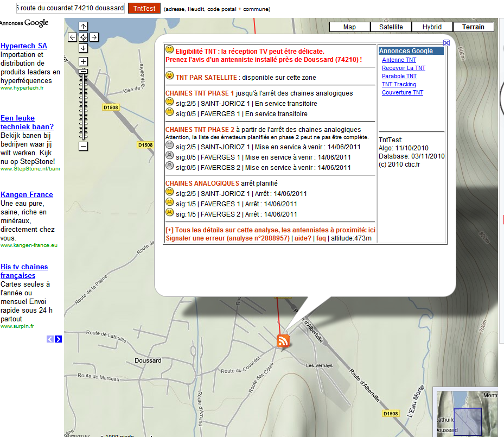
Task: Click 'CHAINES TNT PHASE 1' heading
Action: (x=200, y=93)
